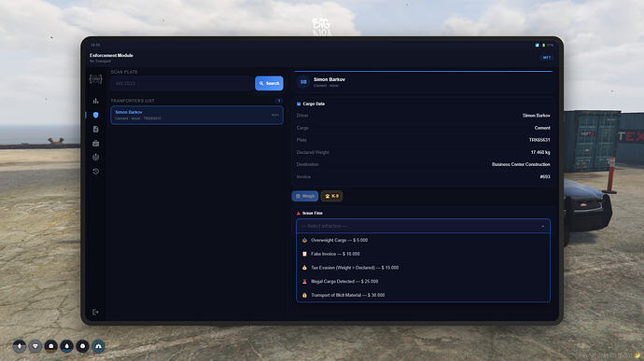The image size is (644, 361).
Task: Click the hunger HUD circle icon
Action: click(x=51, y=346)
